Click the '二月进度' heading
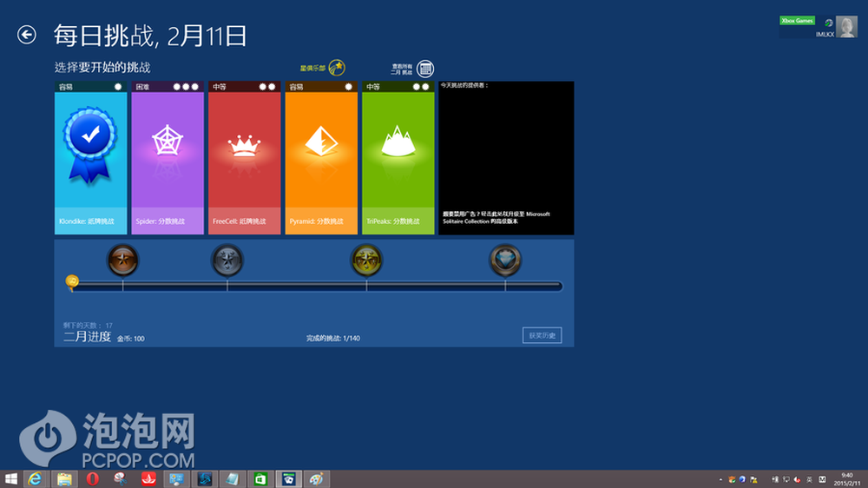The image size is (868, 488). [x=87, y=336]
